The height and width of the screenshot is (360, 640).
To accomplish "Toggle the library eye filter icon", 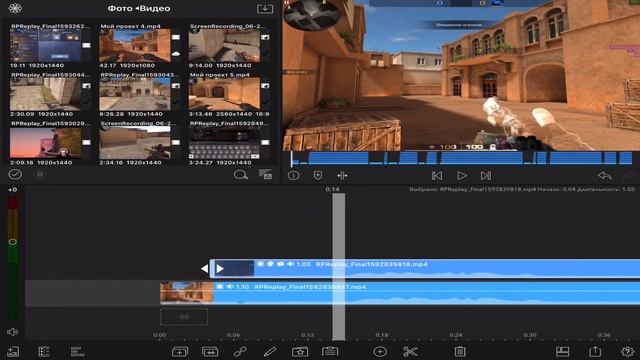I will (40, 175).
